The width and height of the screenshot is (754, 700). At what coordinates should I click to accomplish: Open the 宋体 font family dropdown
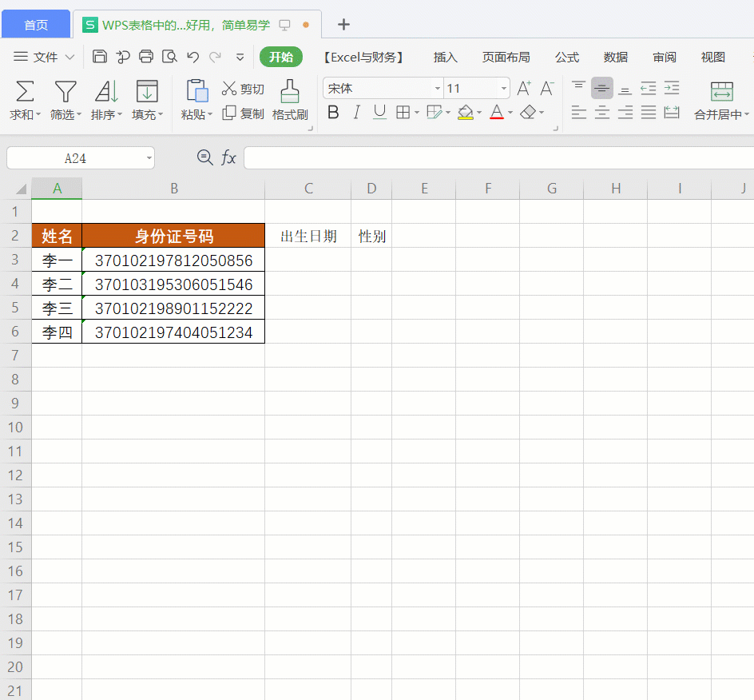point(436,88)
